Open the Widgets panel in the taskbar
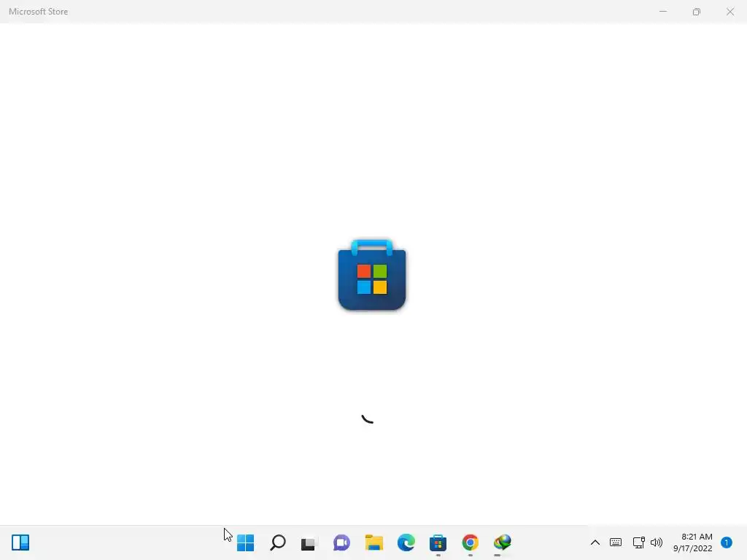 point(20,542)
